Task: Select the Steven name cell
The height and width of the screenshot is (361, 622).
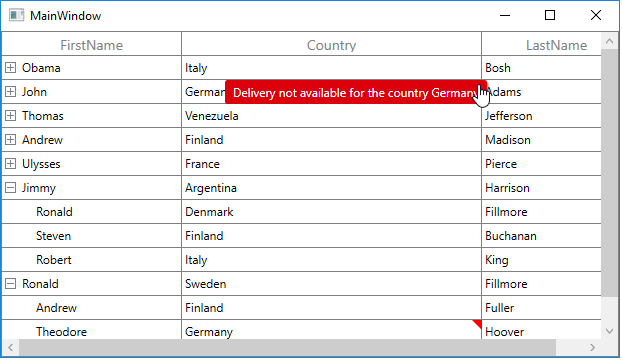Action: click(x=92, y=236)
